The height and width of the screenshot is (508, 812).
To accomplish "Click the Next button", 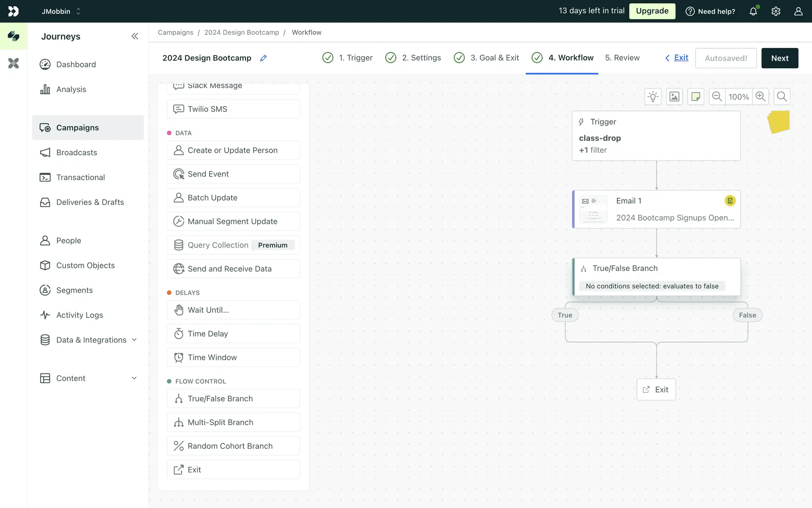I will 779,58.
